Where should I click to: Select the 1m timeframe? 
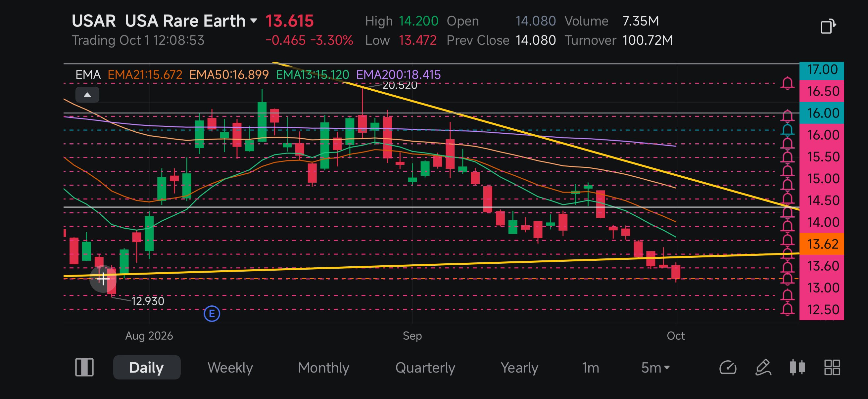[x=590, y=368]
